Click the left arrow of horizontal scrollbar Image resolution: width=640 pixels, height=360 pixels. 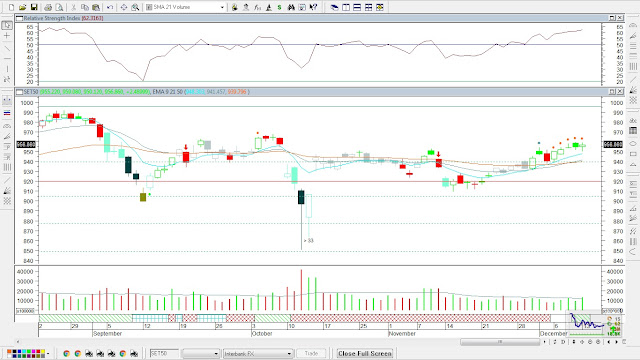[18, 342]
